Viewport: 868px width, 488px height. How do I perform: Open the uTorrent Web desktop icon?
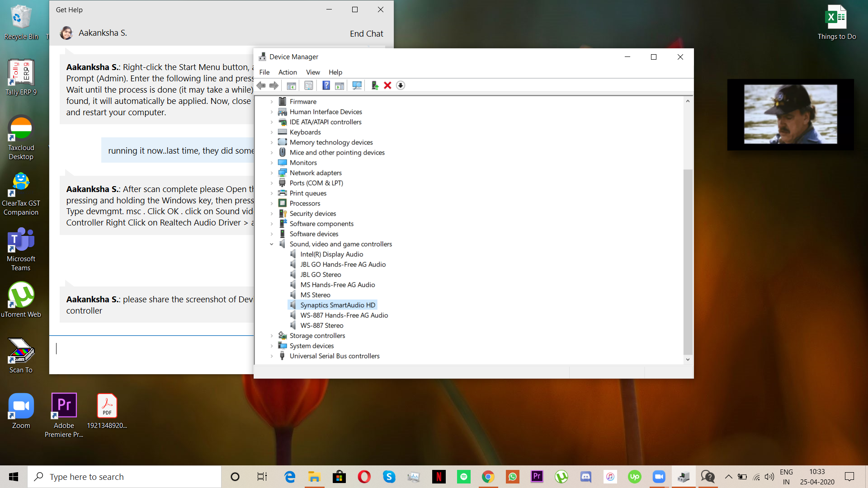(21, 300)
